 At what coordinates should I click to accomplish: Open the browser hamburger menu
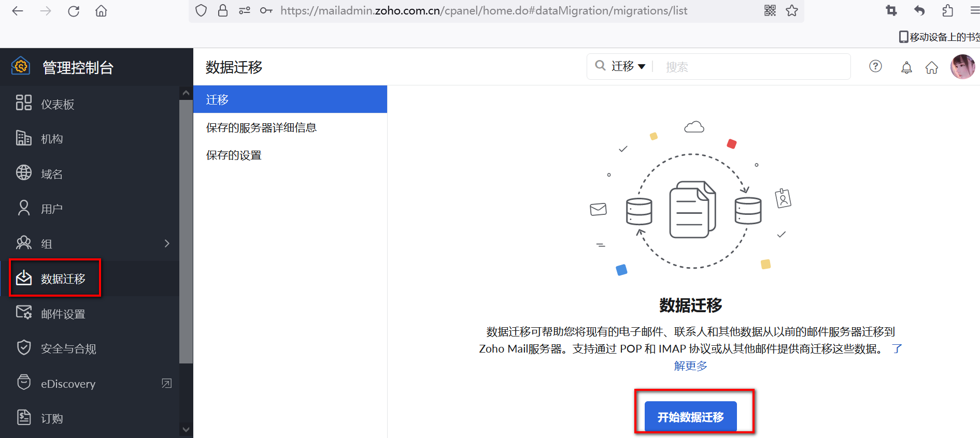[974, 10]
